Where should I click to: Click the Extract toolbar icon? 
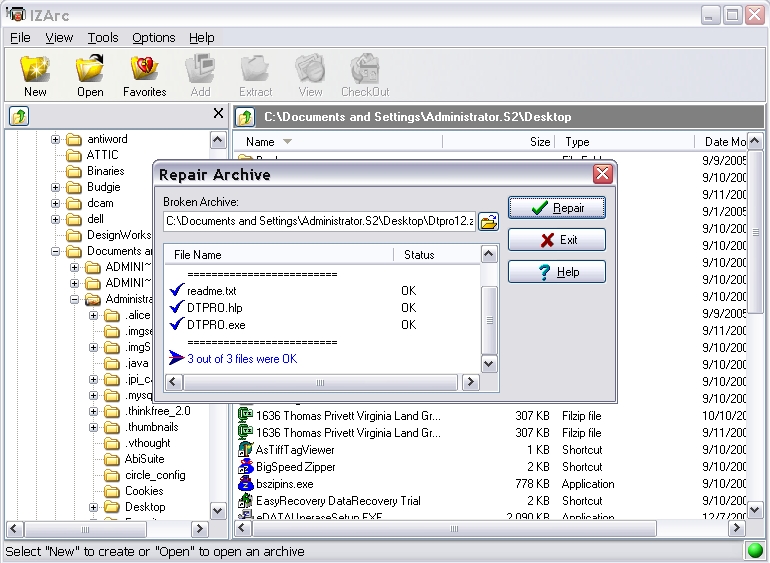[x=255, y=69]
